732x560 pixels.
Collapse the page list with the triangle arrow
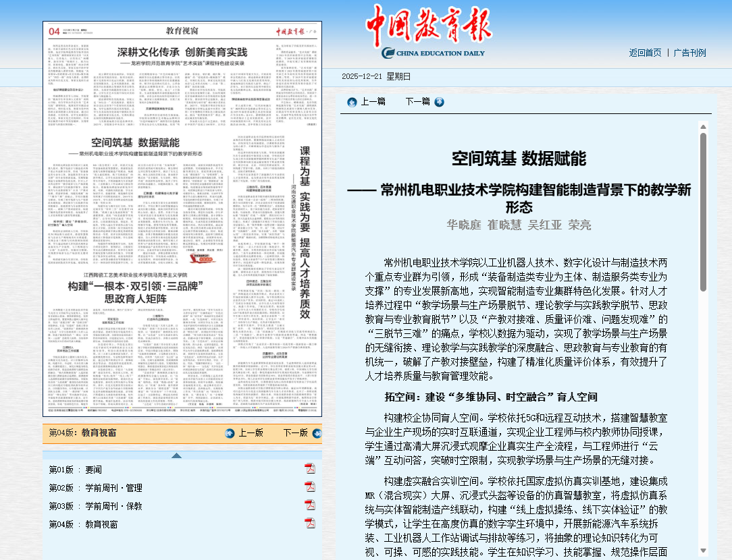[x=177, y=455]
